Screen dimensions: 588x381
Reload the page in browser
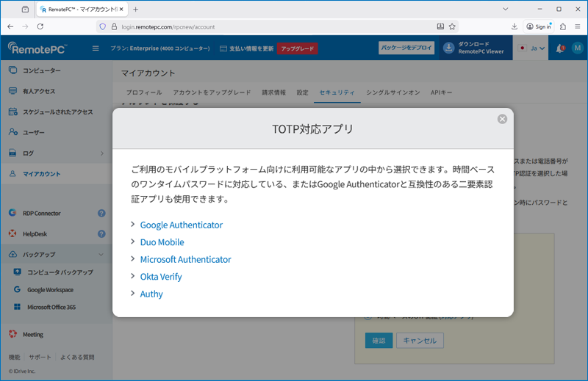click(40, 26)
